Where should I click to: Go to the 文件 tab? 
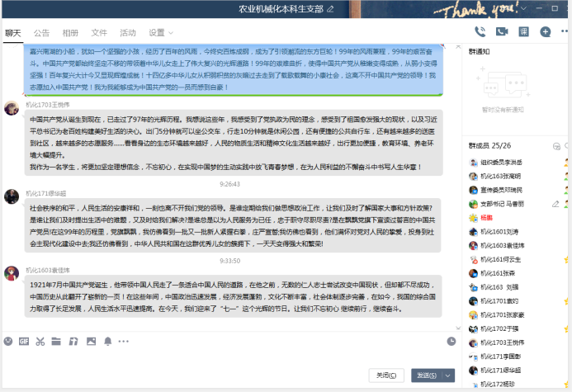tap(99, 33)
